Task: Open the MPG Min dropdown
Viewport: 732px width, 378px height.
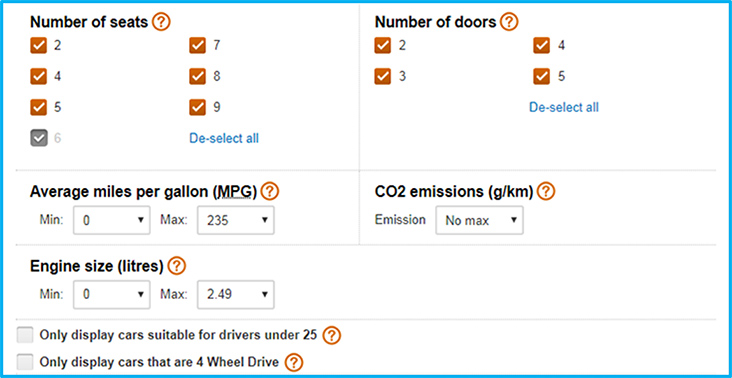Action: click(x=112, y=220)
